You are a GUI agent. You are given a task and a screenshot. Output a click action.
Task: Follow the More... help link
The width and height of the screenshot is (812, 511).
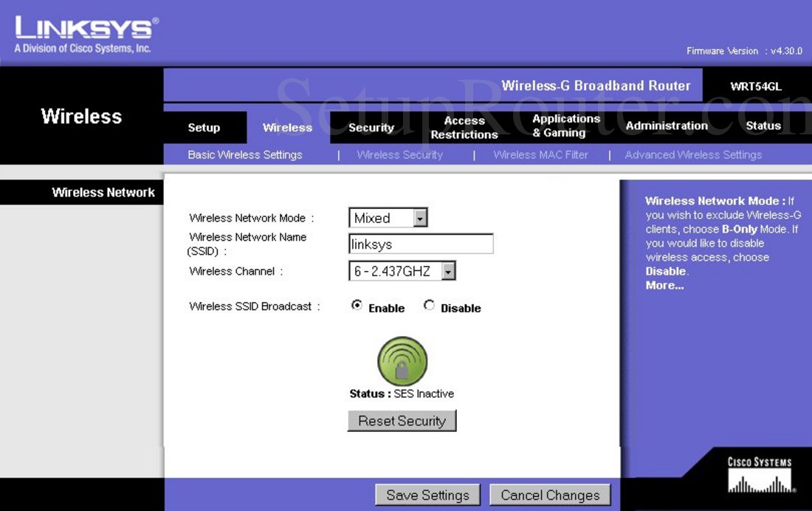coord(664,286)
